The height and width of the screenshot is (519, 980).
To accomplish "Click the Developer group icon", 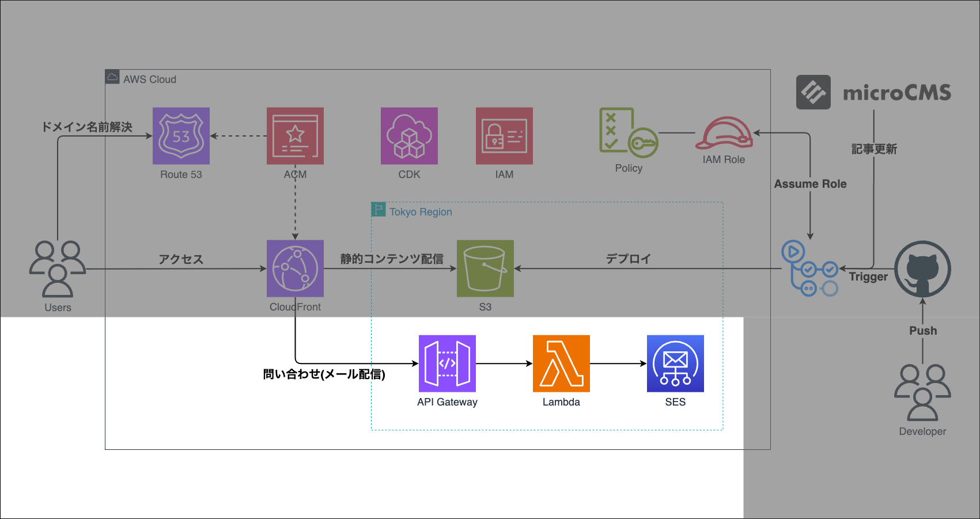I will (x=922, y=392).
